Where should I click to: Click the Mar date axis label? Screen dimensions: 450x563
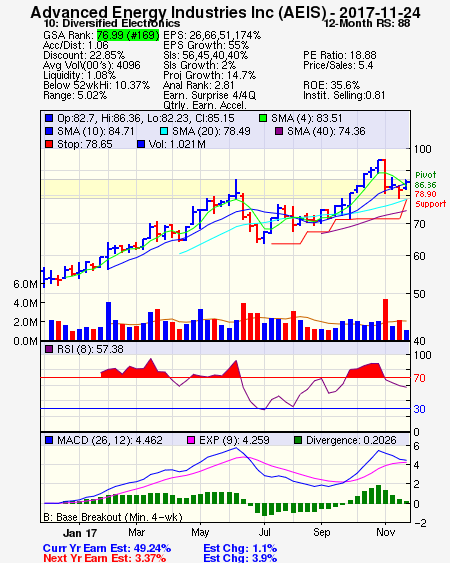136,532
